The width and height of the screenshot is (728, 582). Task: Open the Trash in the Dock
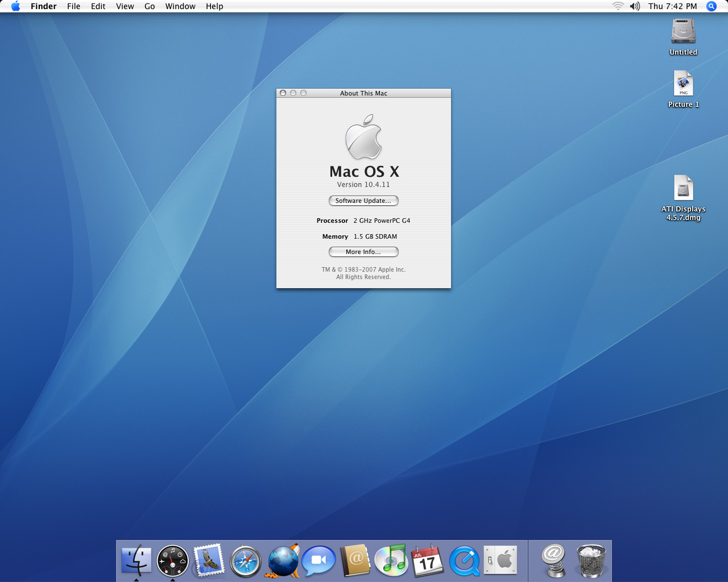(591, 560)
